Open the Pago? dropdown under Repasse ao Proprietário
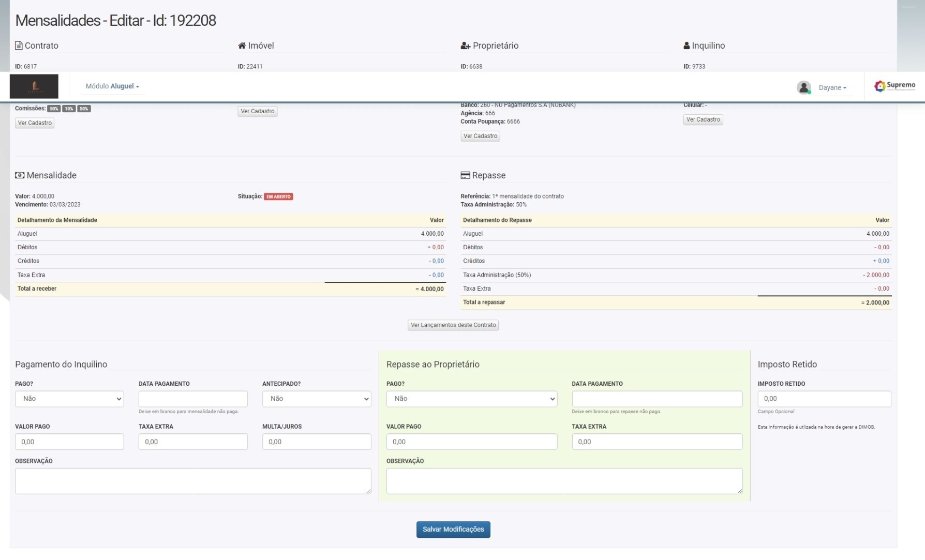 [471, 399]
